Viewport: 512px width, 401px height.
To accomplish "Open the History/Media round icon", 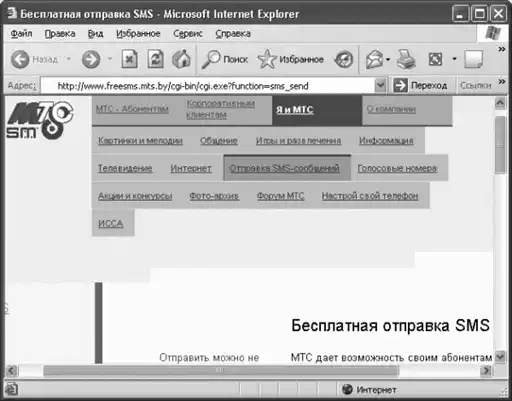I will [x=344, y=59].
